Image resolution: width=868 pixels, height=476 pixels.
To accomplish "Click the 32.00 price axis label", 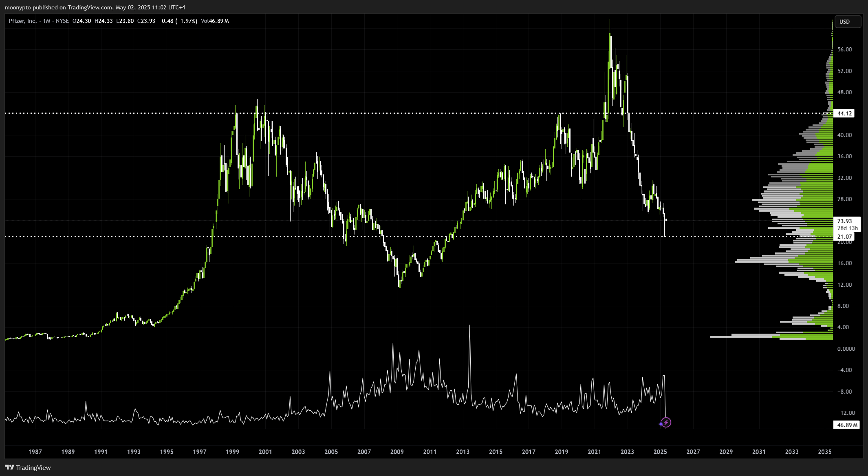I will (845, 178).
